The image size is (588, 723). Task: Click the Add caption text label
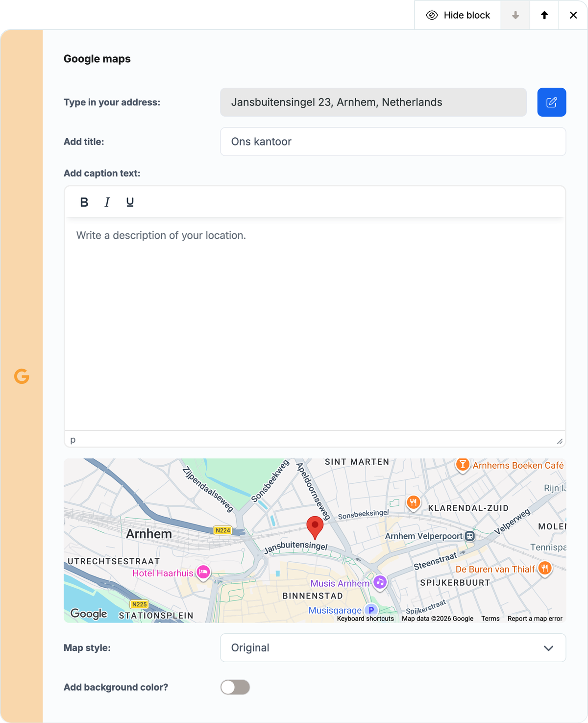coord(102,173)
